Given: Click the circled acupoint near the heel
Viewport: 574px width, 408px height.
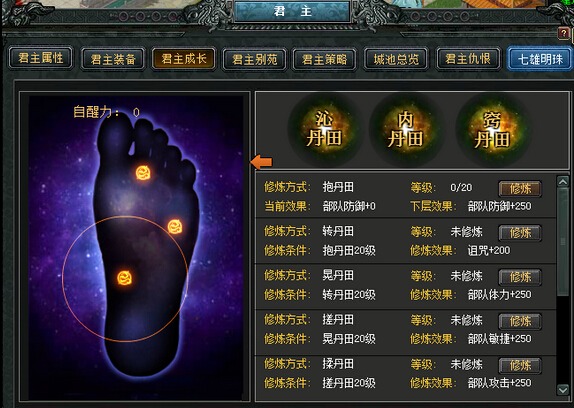Looking at the screenshot, I should (x=124, y=278).
